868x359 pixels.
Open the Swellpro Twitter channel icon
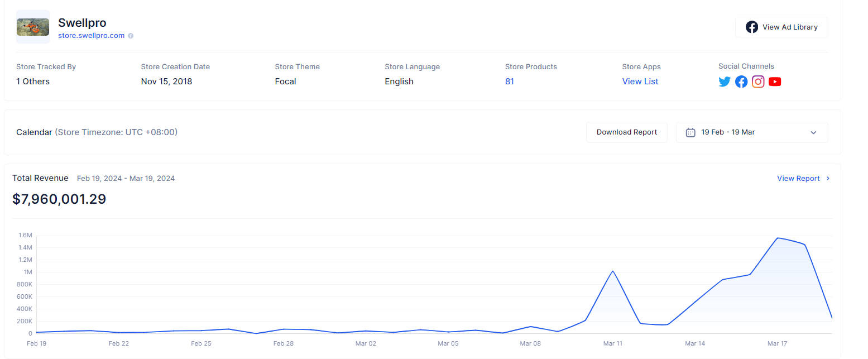[x=725, y=82]
